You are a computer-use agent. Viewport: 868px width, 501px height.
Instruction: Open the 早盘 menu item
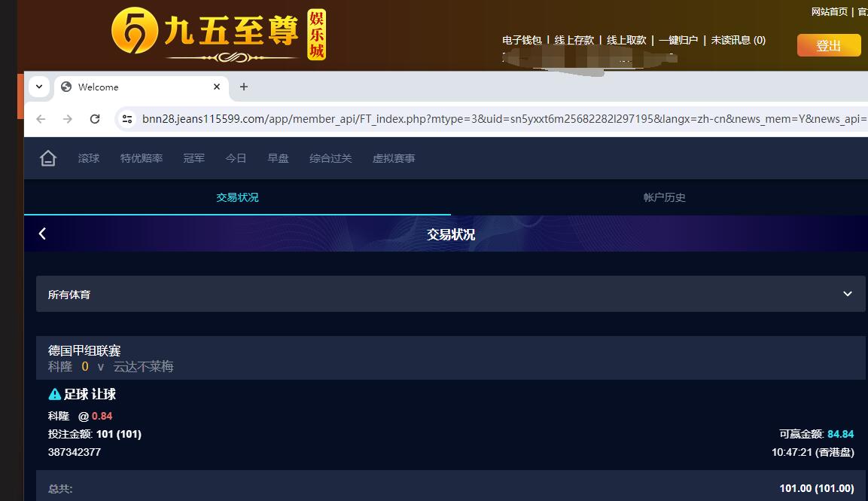pyautogui.click(x=278, y=158)
